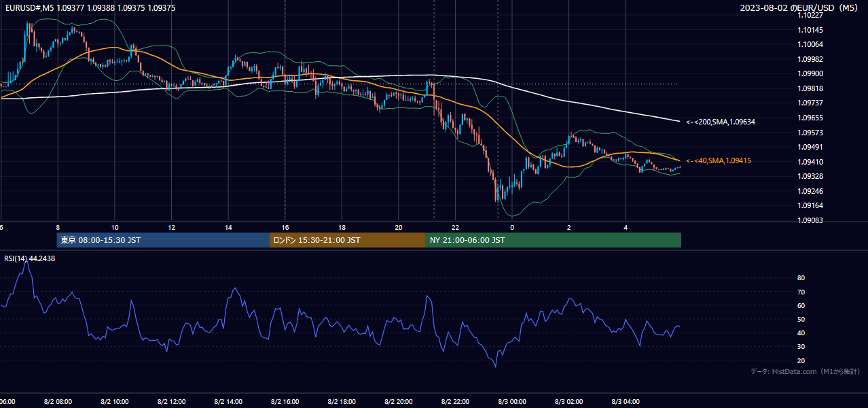
Task: Select the 40 SMA label 1.09415
Action: [x=719, y=160]
